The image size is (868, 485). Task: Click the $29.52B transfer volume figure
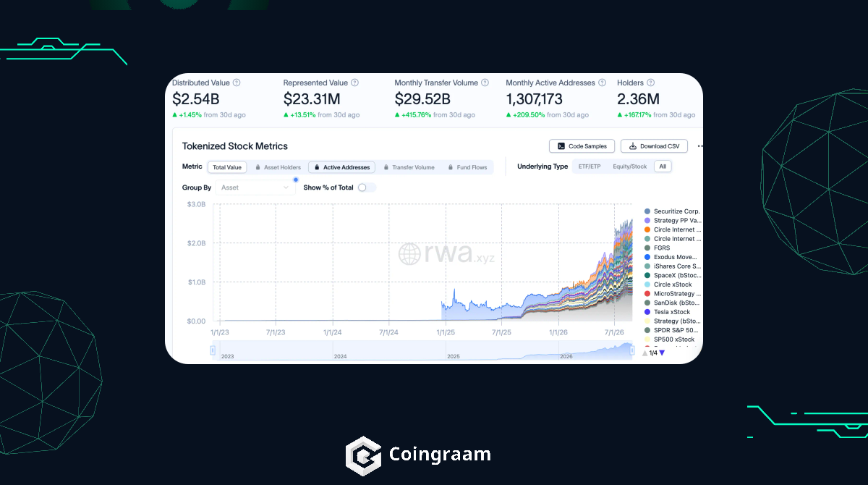pos(422,99)
